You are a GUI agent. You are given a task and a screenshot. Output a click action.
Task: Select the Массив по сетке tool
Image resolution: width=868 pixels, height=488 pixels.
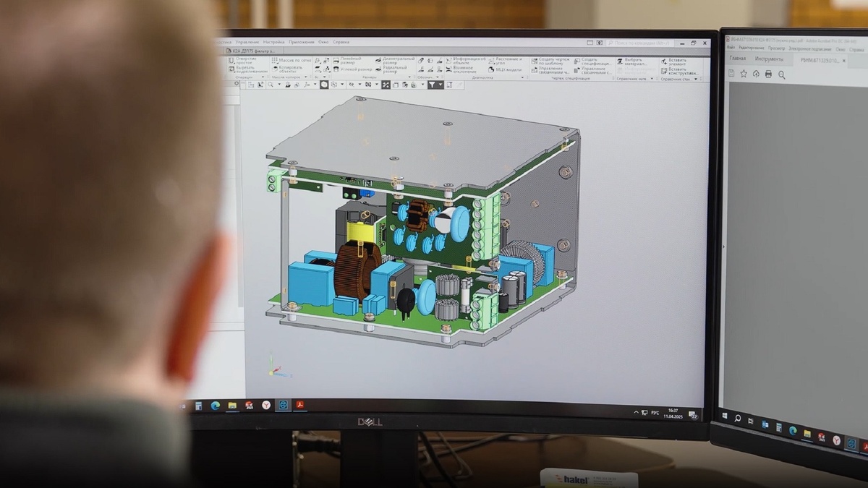(291, 61)
